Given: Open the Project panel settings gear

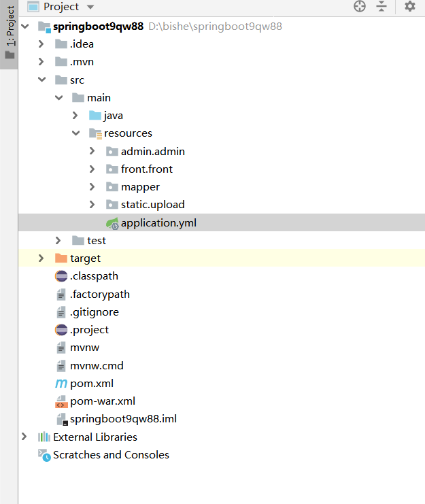Looking at the screenshot, I should 409,7.
